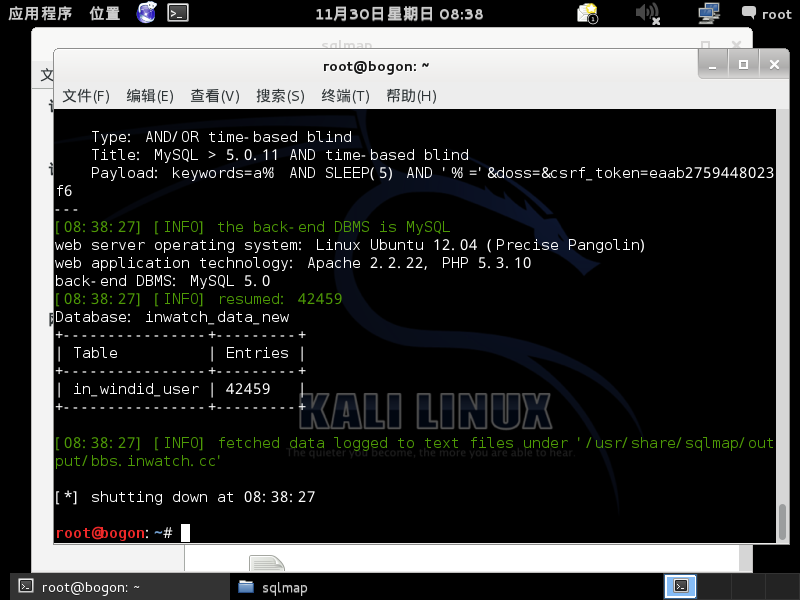
Task: Minimize the root@bogon terminal window
Action: point(713,65)
